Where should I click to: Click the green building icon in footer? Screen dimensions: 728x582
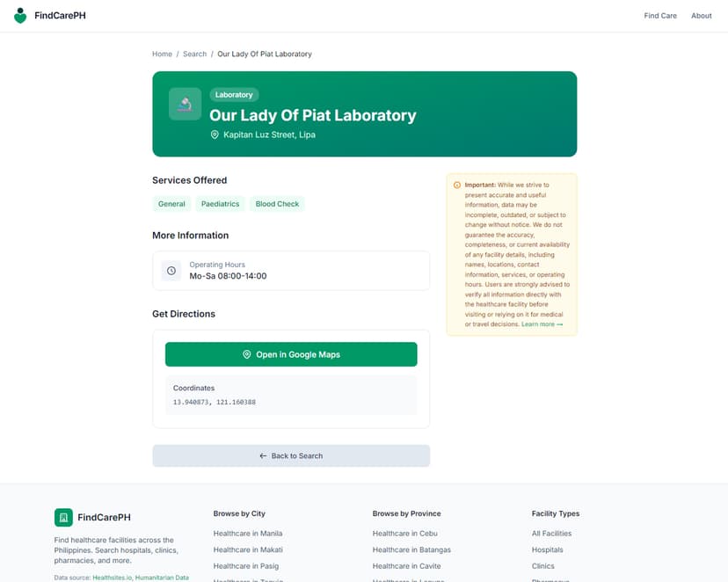[63, 517]
